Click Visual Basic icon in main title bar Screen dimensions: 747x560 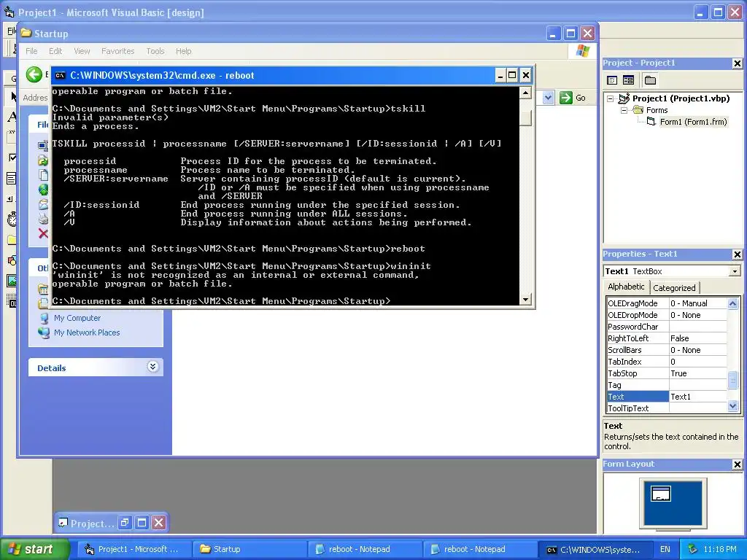tap(9, 12)
